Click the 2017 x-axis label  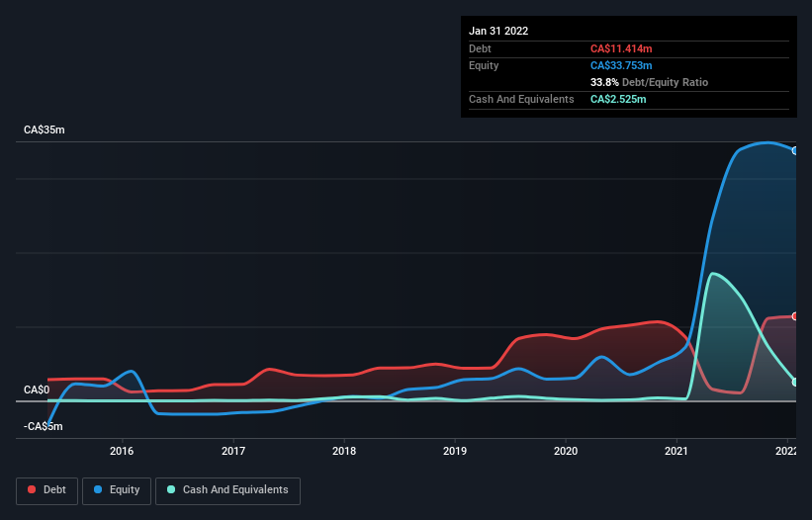(x=233, y=451)
